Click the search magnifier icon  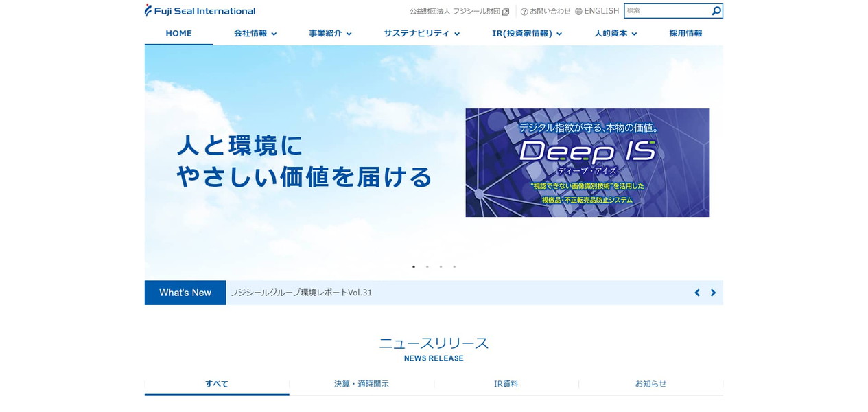pyautogui.click(x=716, y=11)
